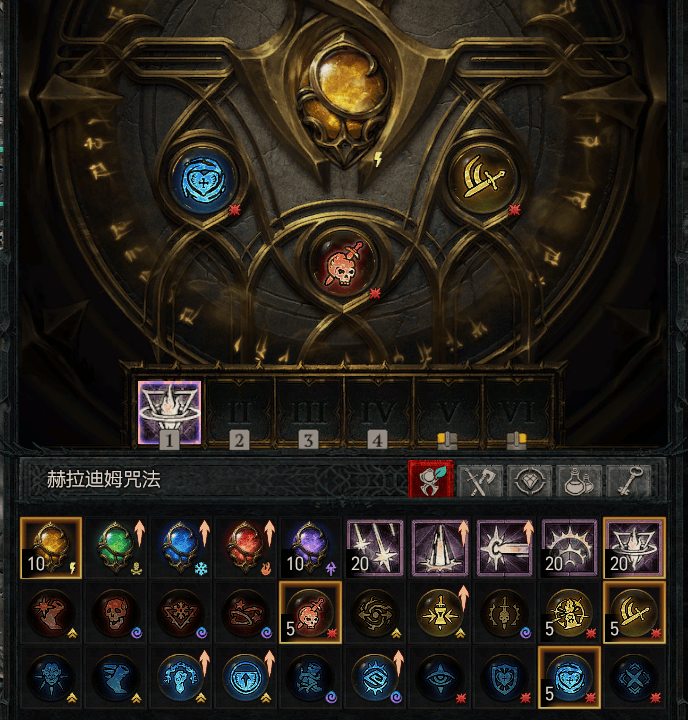Screen dimensions: 688x720
Task: Select the blue heart arcana socket
Action: pyautogui.click(x=203, y=181)
